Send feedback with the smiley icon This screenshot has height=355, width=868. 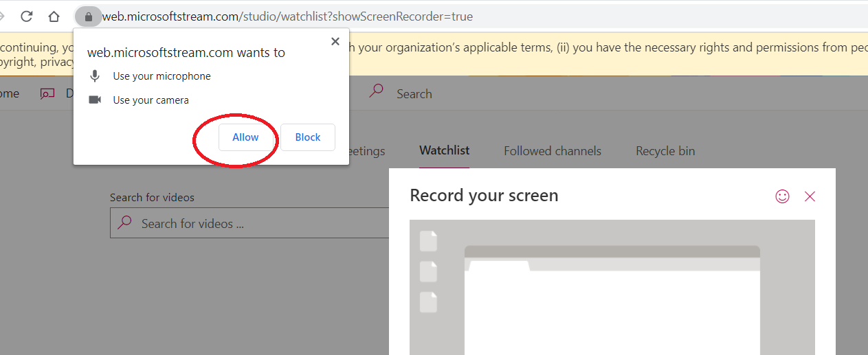coord(782,196)
